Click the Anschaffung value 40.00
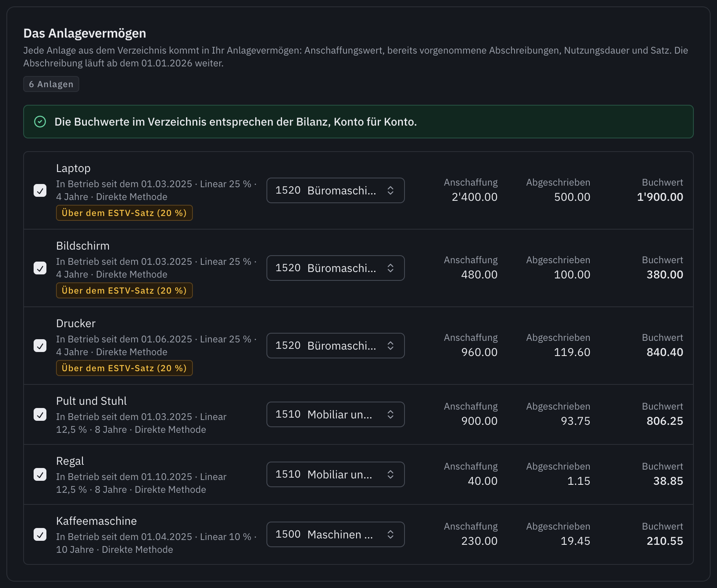717x588 pixels. 483,481
